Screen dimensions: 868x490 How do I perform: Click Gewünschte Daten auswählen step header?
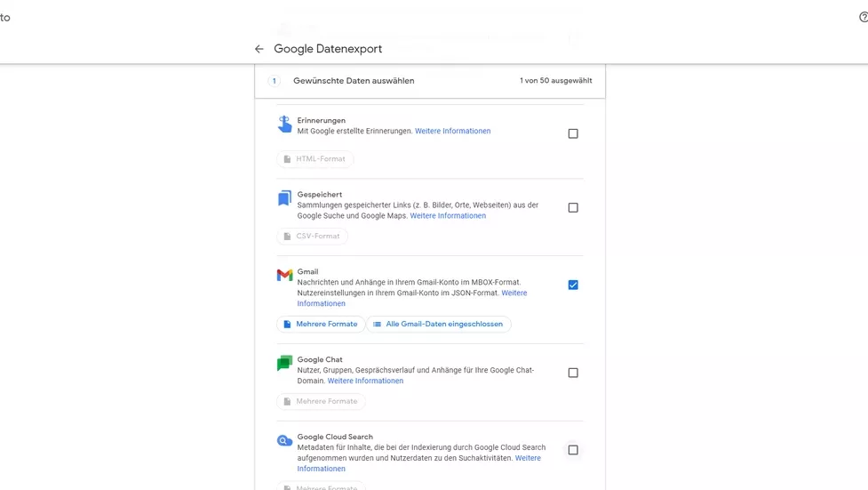click(430, 81)
